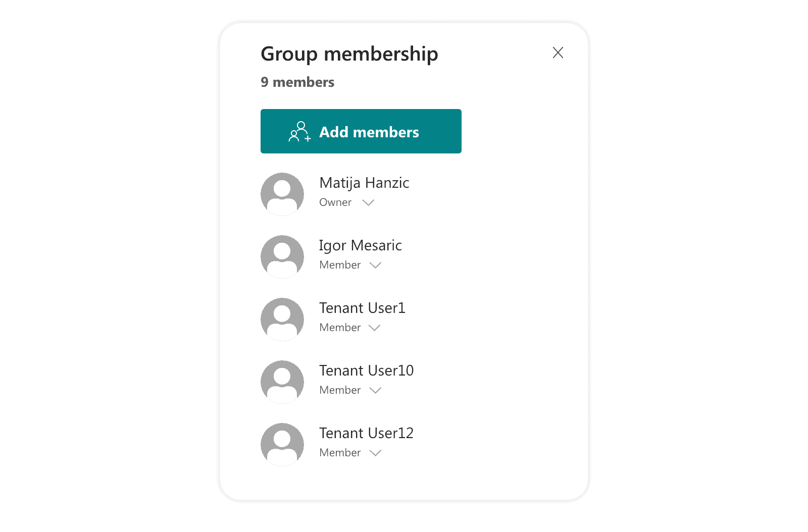Image resolution: width=808 pixels, height=532 pixels.
Task: Click Tenant User12's profile avatar
Action: (282, 444)
